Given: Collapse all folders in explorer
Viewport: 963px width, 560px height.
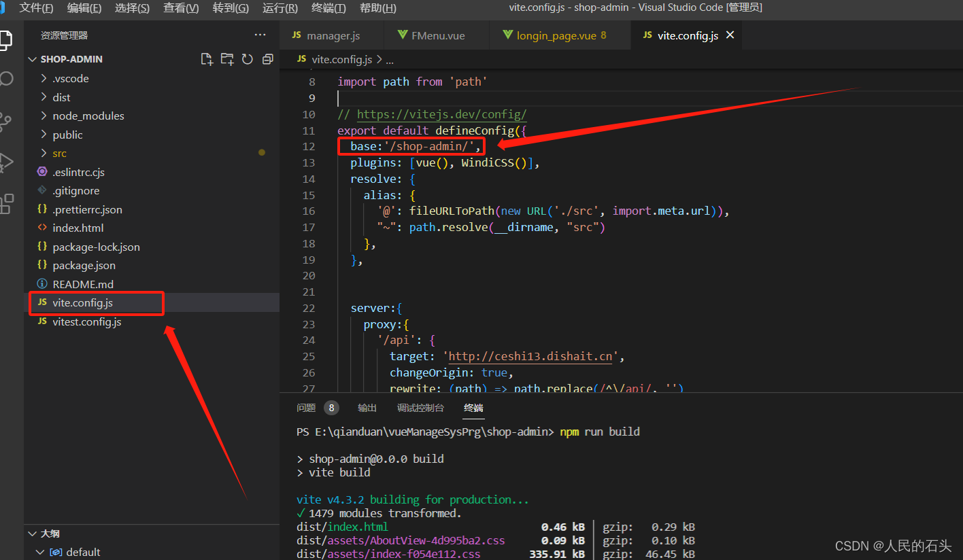Looking at the screenshot, I should 267,59.
